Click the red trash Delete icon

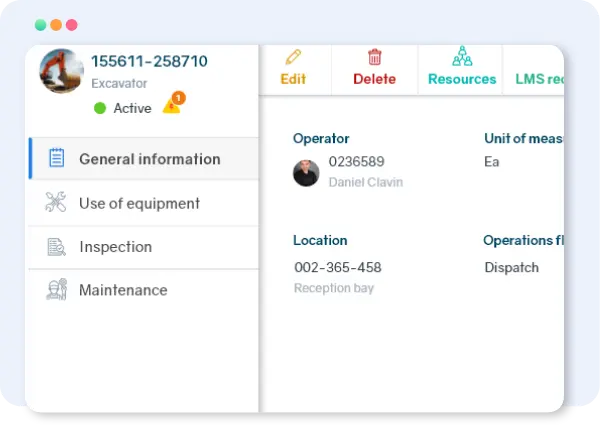[x=375, y=57]
